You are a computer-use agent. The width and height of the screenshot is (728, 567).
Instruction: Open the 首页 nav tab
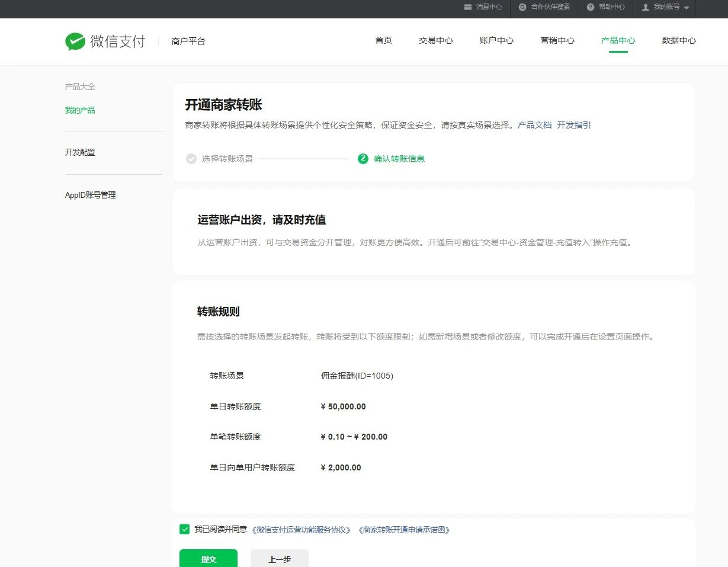tap(383, 41)
